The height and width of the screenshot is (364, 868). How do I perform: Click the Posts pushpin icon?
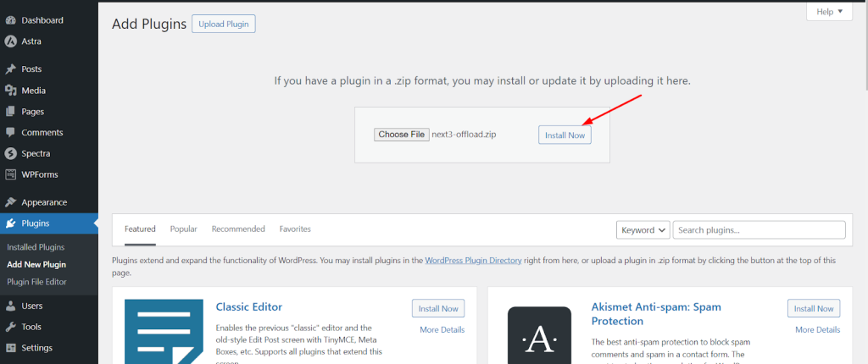point(10,69)
